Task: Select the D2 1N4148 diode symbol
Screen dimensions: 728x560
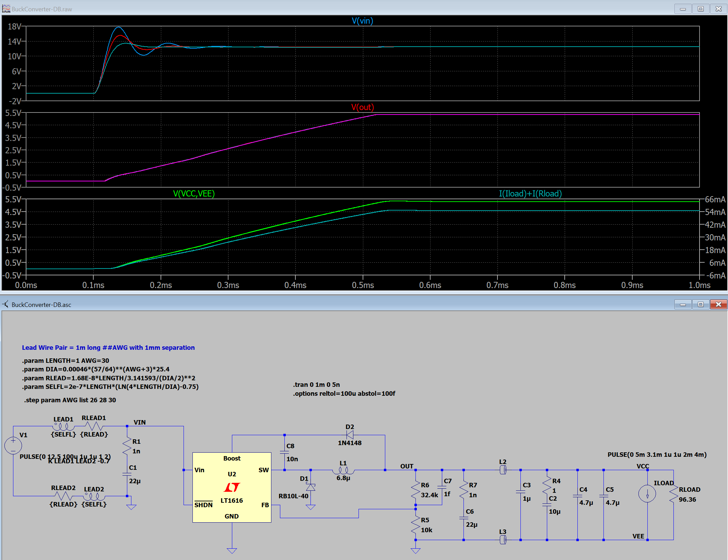Action: coord(350,435)
